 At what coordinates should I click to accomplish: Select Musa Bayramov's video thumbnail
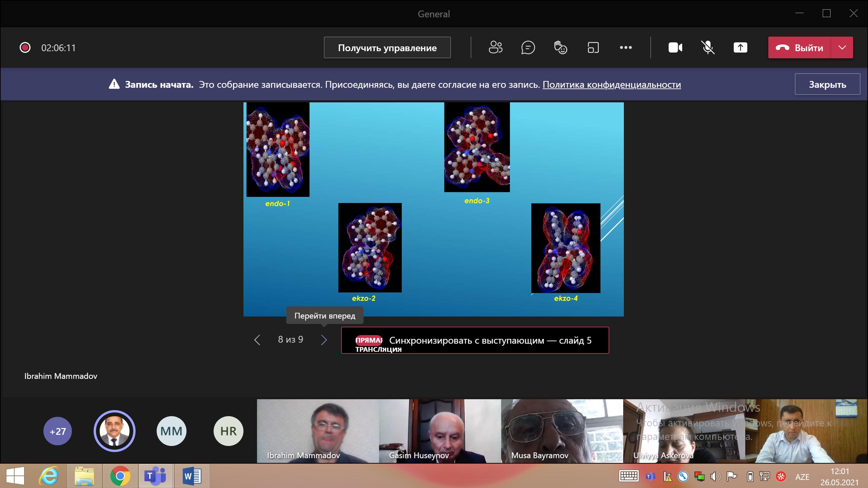pos(562,430)
